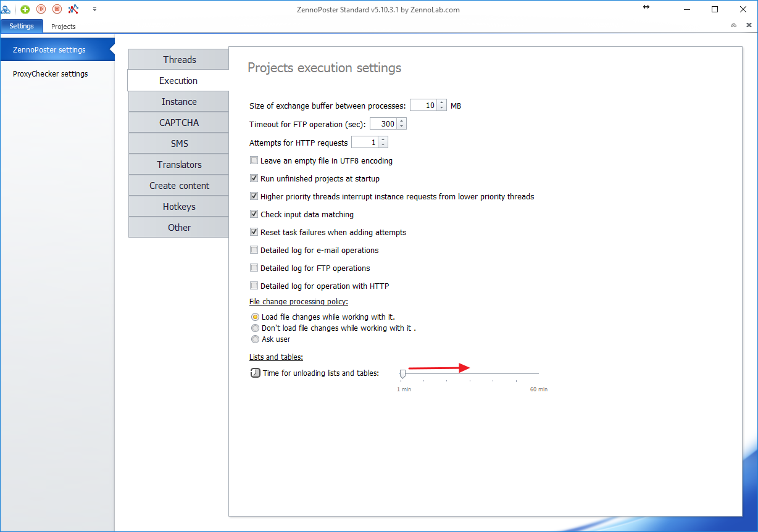Enable Detailed log for operation with HTTP
The image size is (758, 532).
254,286
